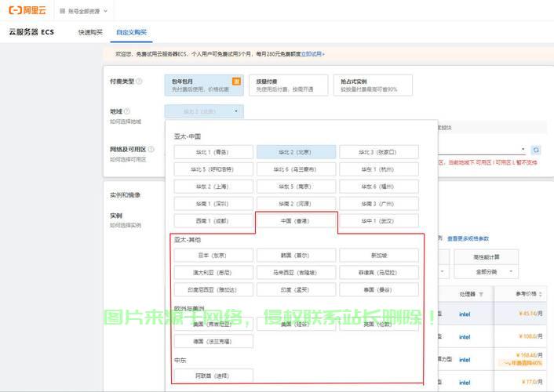The image size is (554, 392).
Task: Pick 华东5（南京） region option
Action: 296,187
